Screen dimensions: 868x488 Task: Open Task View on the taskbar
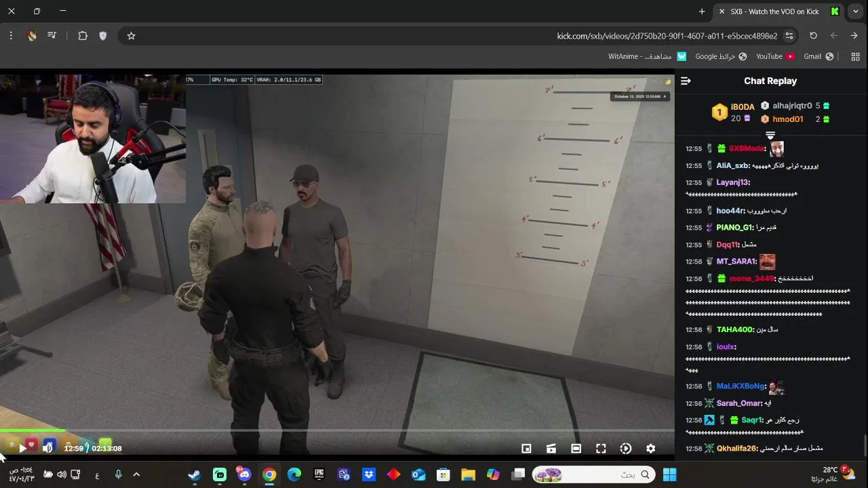518,474
